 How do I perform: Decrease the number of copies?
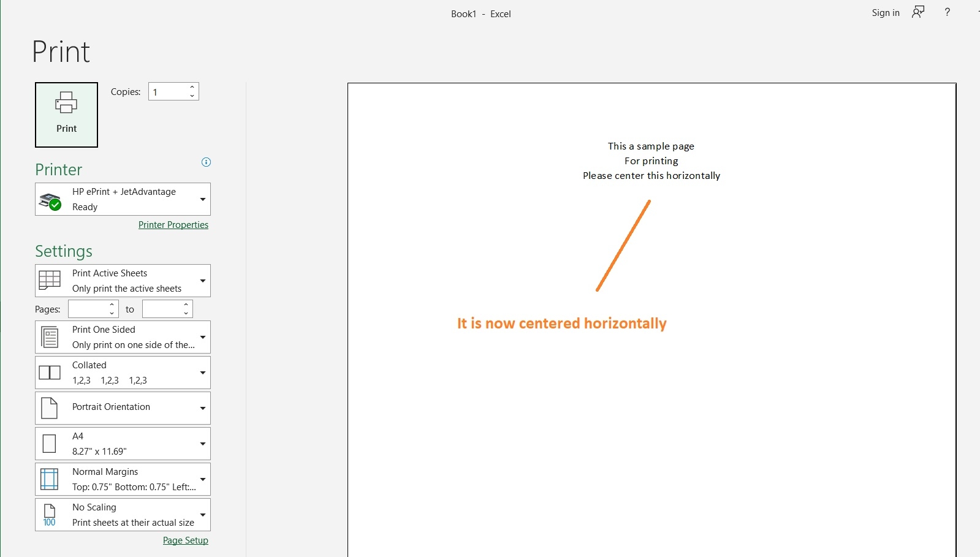pos(192,96)
